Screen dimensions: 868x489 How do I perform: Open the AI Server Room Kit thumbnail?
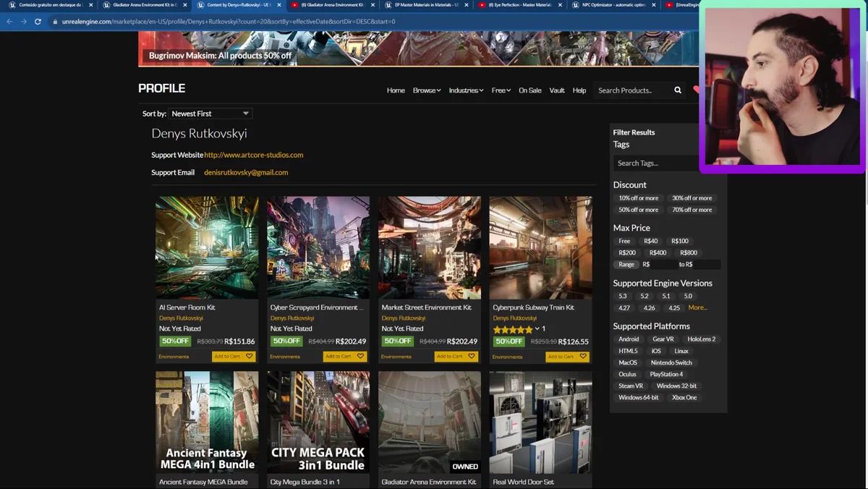pos(207,247)
